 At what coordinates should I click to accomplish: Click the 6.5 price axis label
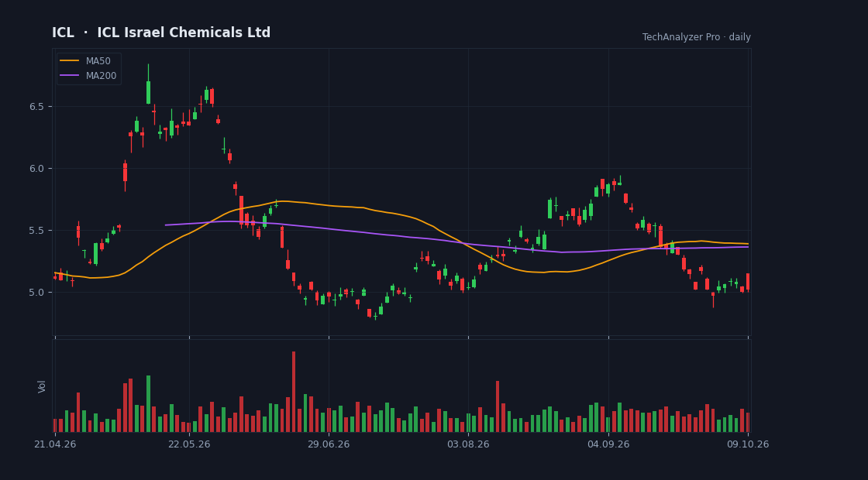(x=37, y=107)
